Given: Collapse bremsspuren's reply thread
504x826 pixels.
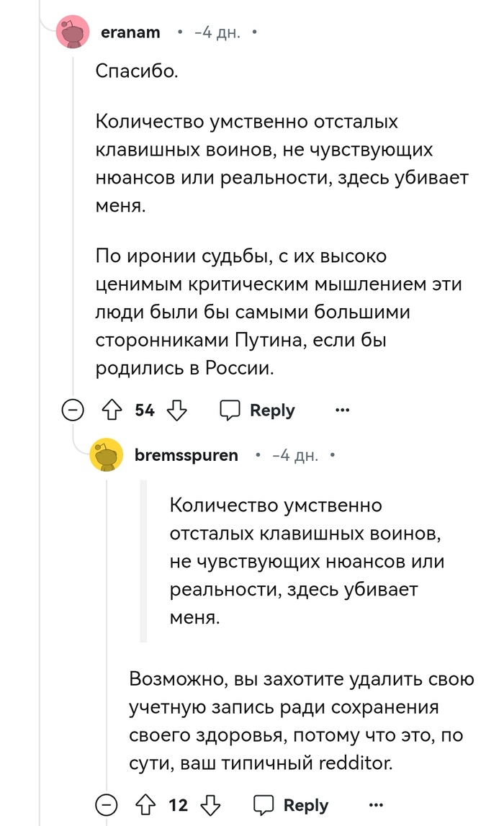Looking at the screenshot, I should coord(106,805).
